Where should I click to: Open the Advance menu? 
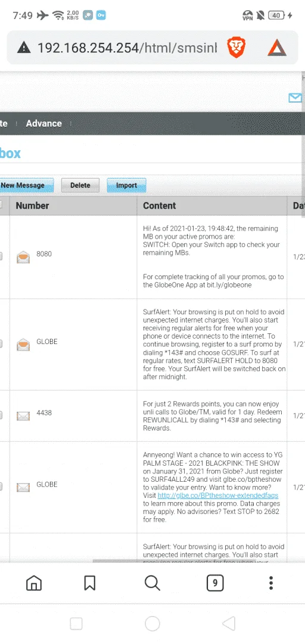pos(44,123)
